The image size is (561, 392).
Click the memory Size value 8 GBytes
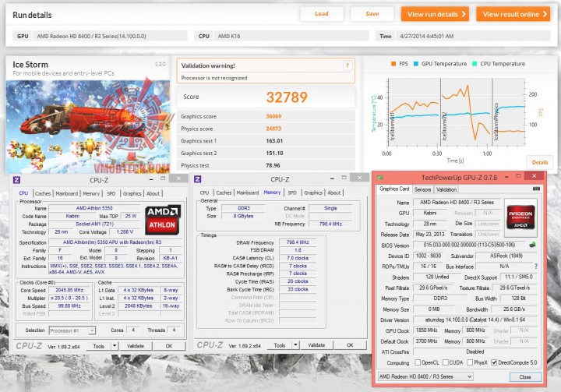(x=243, y=216)
